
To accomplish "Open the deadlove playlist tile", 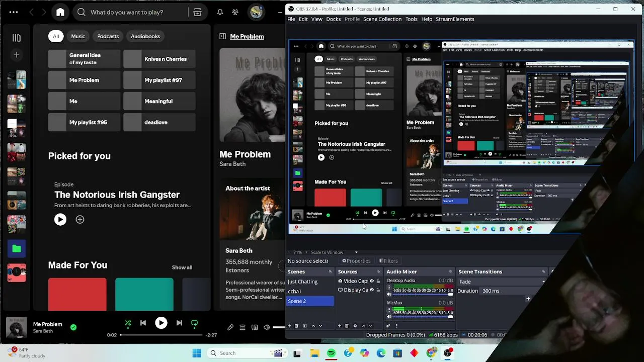I will (x=159, y=122).
